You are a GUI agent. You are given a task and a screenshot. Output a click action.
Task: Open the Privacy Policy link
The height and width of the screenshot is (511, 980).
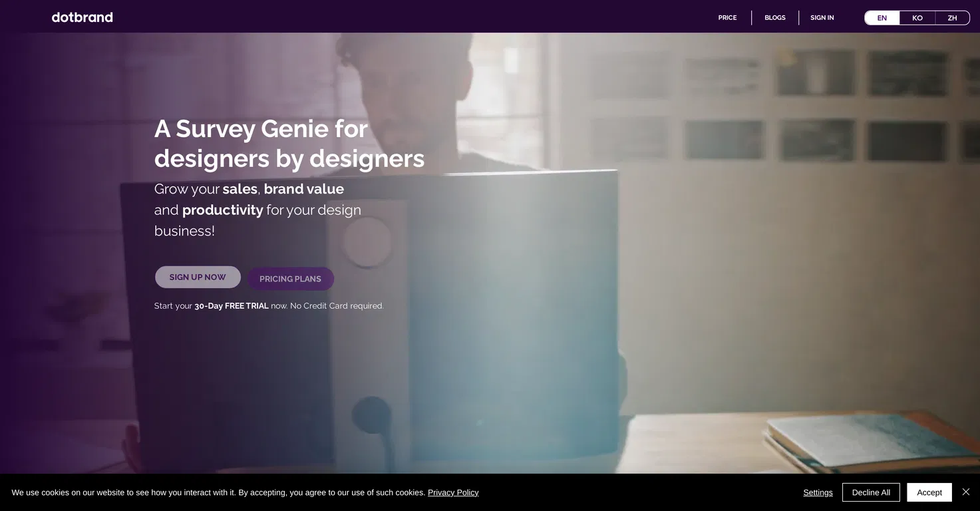coord(453,492)
